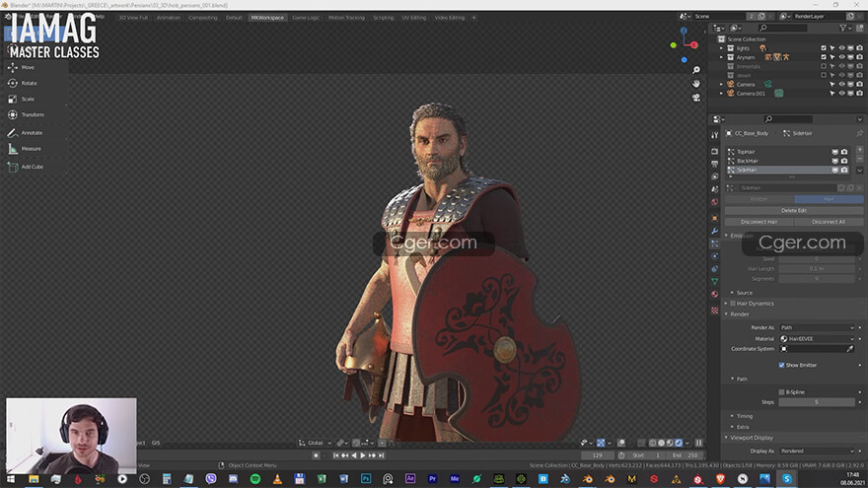Enable the desert collection checkbox
The image size is (868, 488).
pyautogui.click(x=824, y=75)
